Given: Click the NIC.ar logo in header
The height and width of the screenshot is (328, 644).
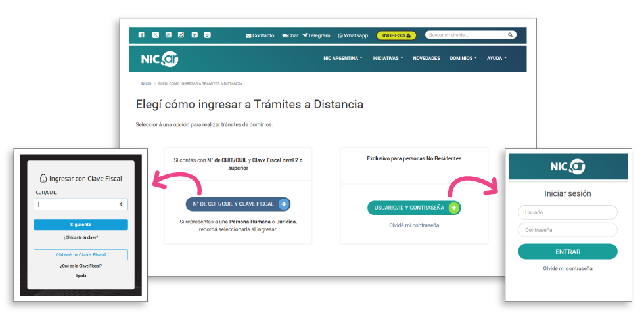Looking at the screenshot, I should [x=160, y=59].
